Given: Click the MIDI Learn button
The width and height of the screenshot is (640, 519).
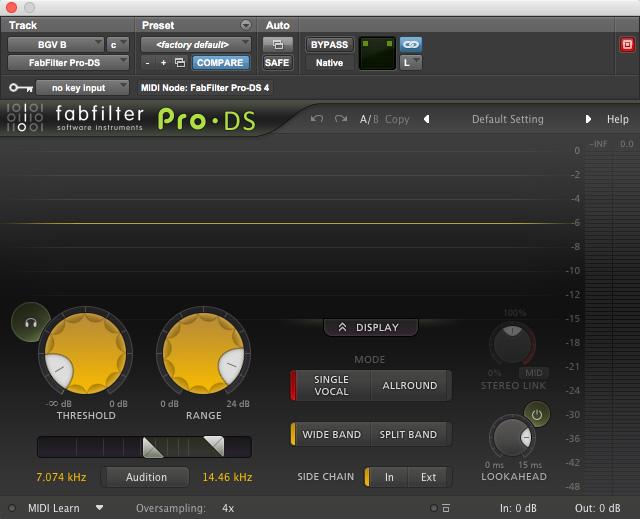Looking at the screenshot, I should (x=53, y=508).
